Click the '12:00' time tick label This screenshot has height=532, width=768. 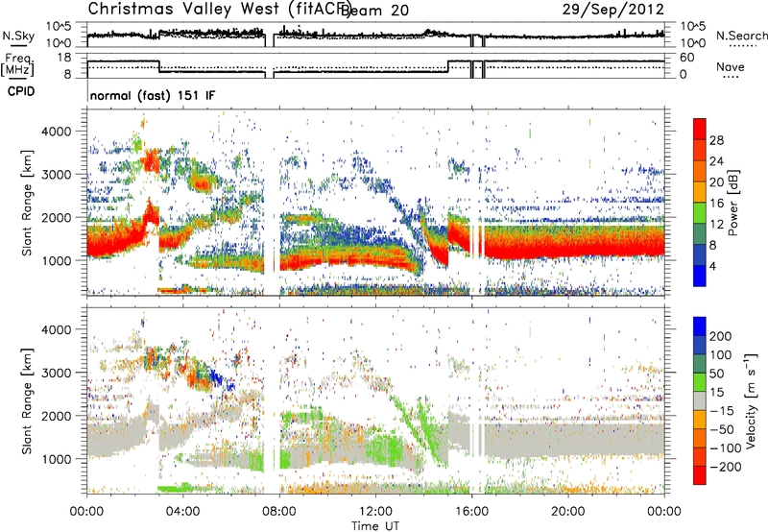point(375,511)
